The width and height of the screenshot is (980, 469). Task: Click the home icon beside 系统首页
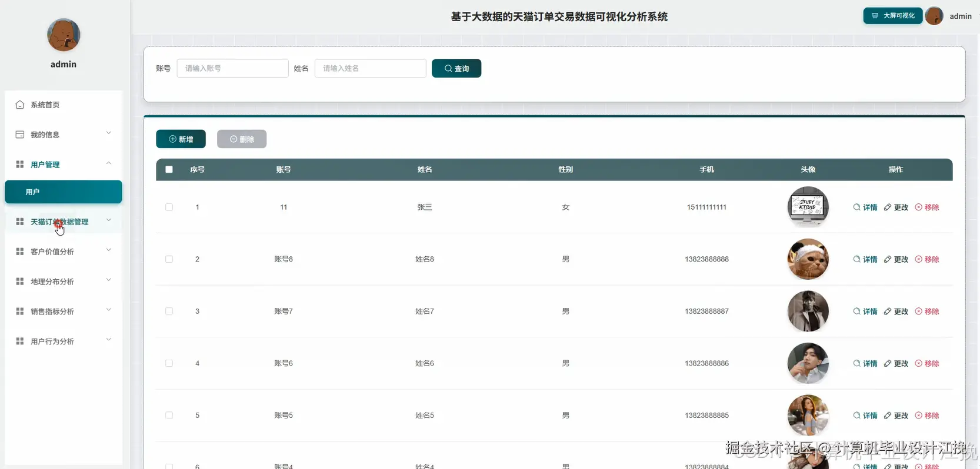click(x=20, y=105)
